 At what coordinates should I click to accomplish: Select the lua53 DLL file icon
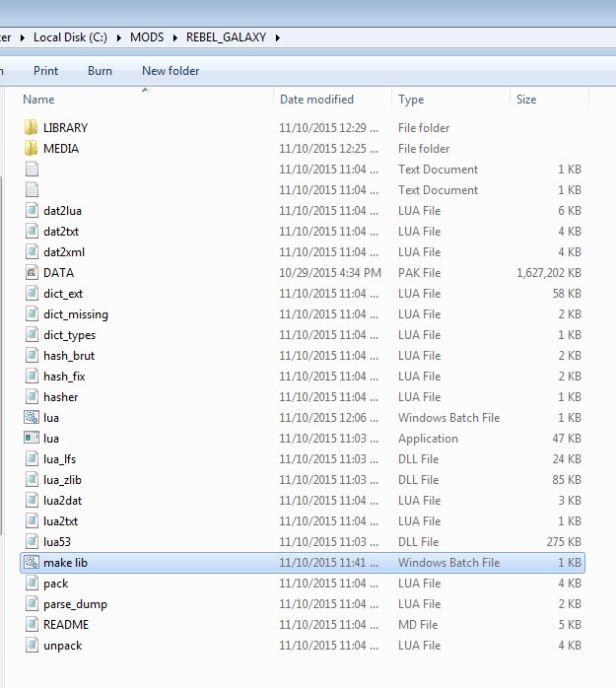click(31, 542)
